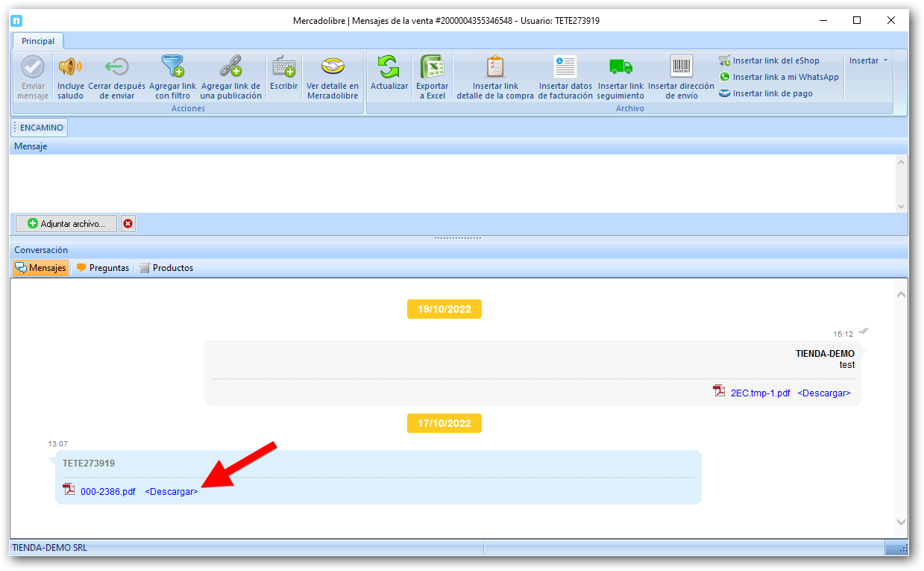The image size is (924, 571).
Task: Switch to the Preguntas tab
Action: [102, 268]
